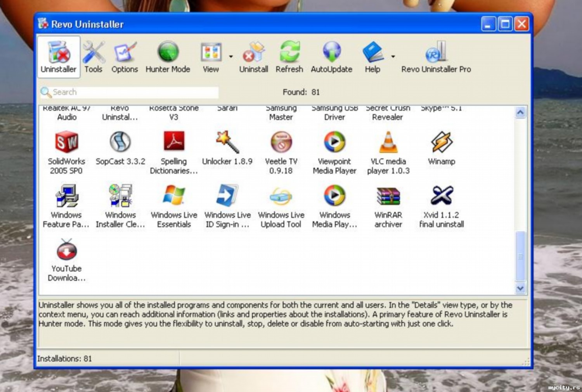This screenshot has width=582, height=392.
Task: Click the Samsung USB Driver label
Action: pos(335,113)
